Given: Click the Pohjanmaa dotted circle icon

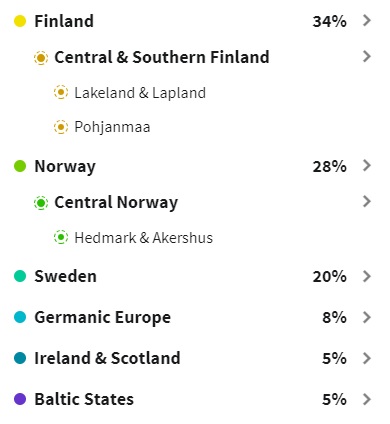Looking at the screenshot, I should [x=61, y=127].
